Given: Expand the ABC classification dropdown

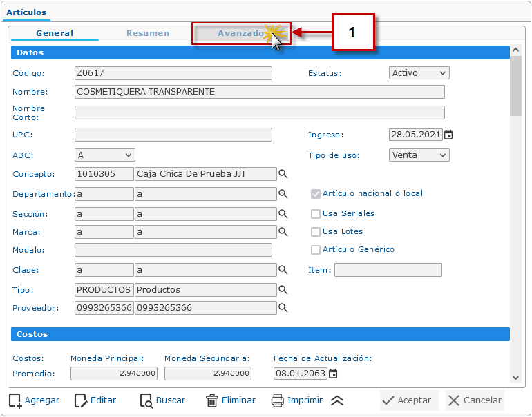Looking at the screenshot, I should pos(104,155).
